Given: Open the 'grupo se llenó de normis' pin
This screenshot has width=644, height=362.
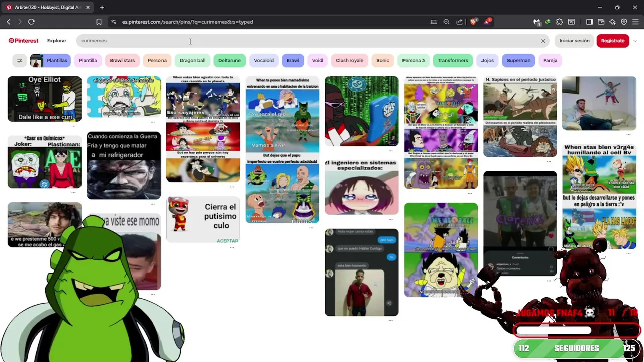Looking at the screenshot, I should [124, 97].
